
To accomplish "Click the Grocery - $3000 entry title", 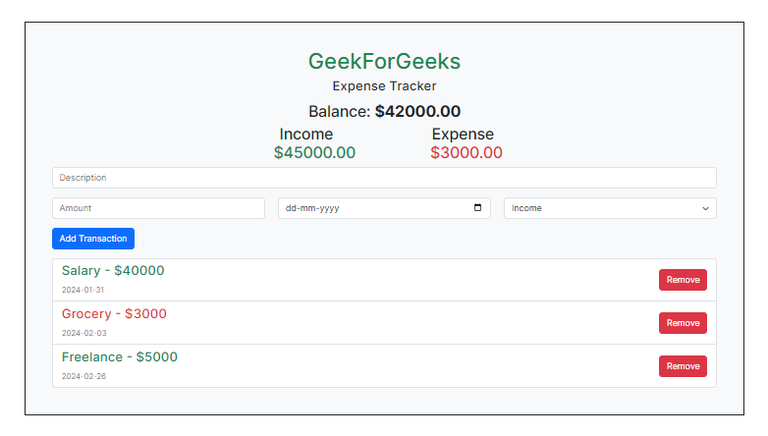I will pyautogui.click(x=114, y=314).
